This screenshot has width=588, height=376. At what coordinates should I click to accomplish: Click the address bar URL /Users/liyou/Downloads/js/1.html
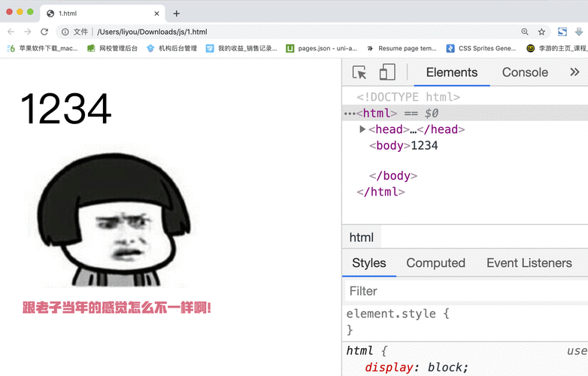click(152, 32)
